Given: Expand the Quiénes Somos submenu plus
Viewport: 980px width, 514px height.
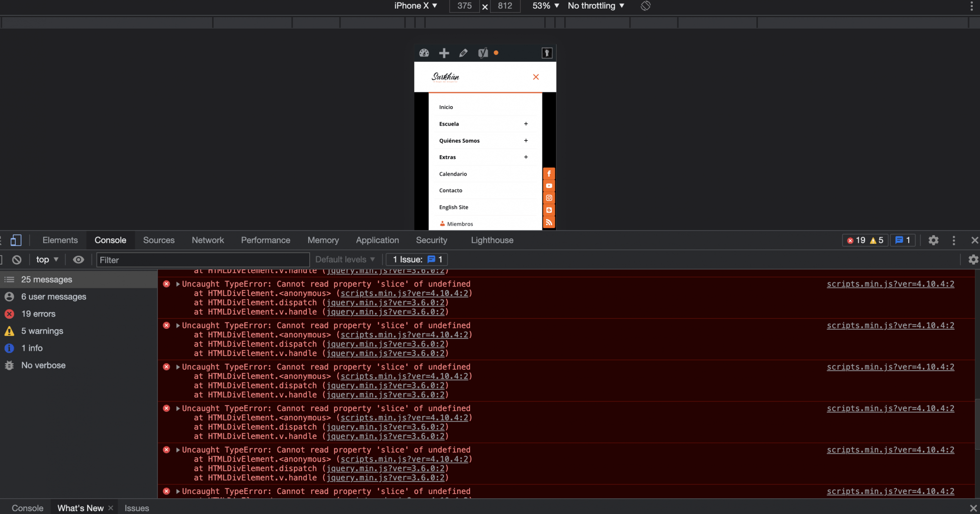Looking at the screenshot, I should 526,140.
